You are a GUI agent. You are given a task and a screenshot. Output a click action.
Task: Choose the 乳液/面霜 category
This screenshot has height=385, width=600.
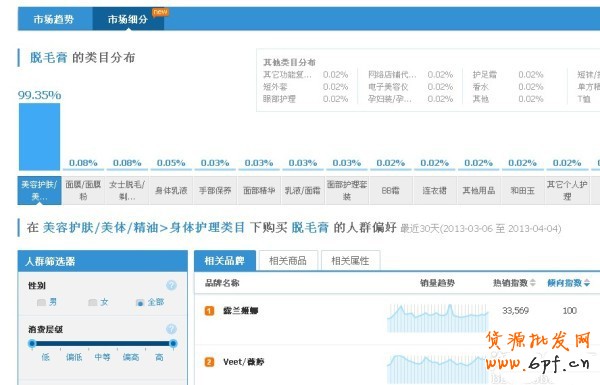pyautogui.click(x=303, y=190)
